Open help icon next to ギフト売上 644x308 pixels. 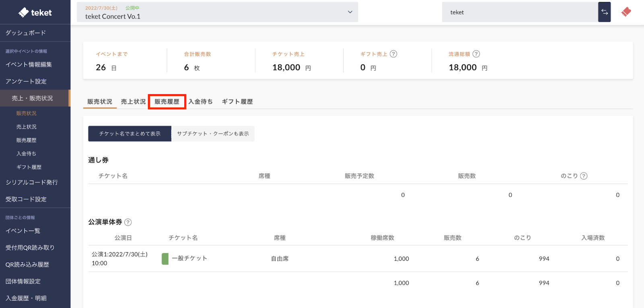coord(393,54)
